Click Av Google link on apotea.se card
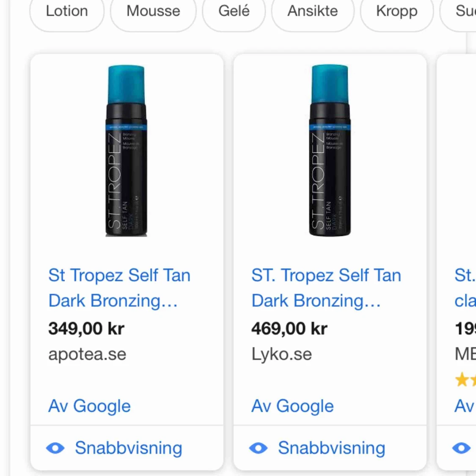Screen dimensions: 476x476 click(x=89, y=406)
